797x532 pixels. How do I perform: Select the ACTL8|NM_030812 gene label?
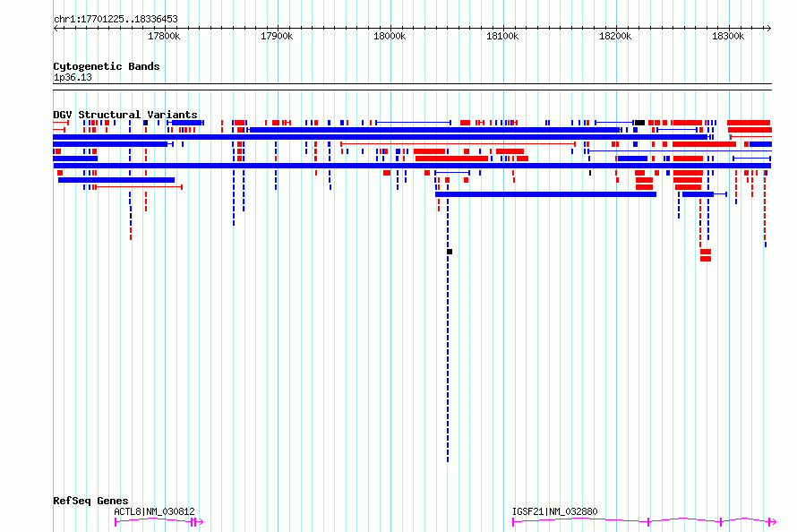[154, 511]
